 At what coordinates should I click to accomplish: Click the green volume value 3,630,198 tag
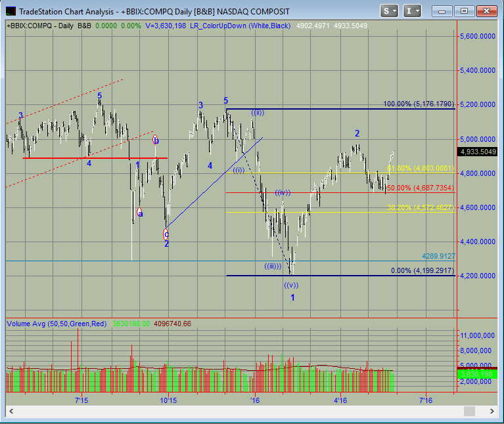tap(476, 374)
